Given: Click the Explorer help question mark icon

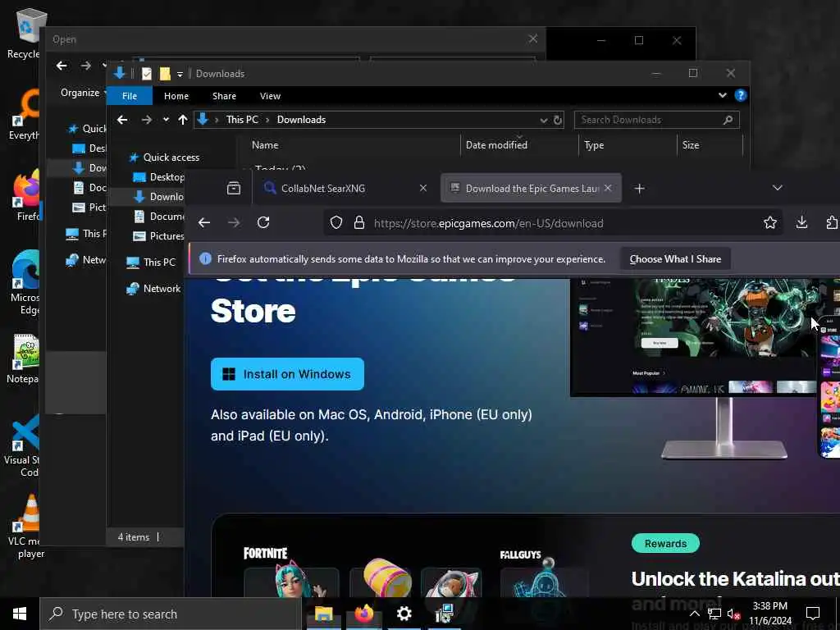Looking at the screenshot, I should [741, 95].
